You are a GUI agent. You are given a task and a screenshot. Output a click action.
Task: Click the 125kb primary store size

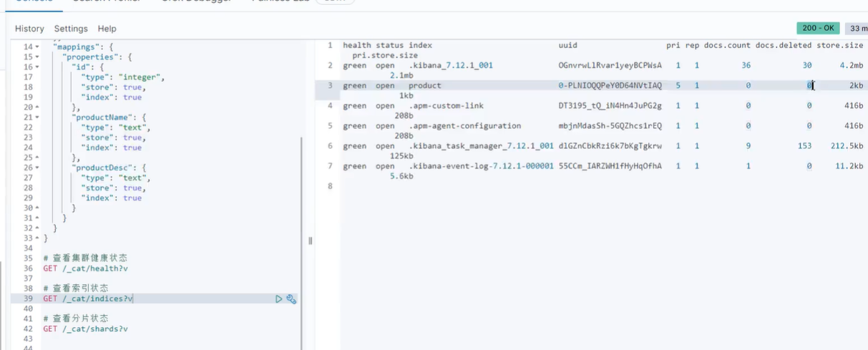(x=401, y=155)
